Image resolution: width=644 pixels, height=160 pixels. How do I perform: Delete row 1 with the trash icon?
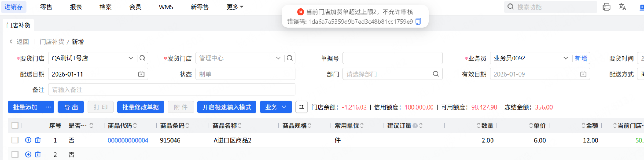click(38, 140)
